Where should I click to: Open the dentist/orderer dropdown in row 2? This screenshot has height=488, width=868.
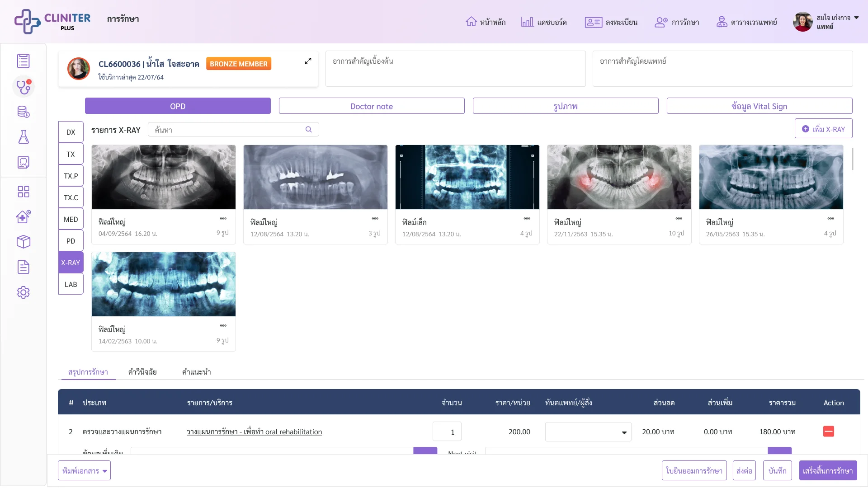point(588,432)
